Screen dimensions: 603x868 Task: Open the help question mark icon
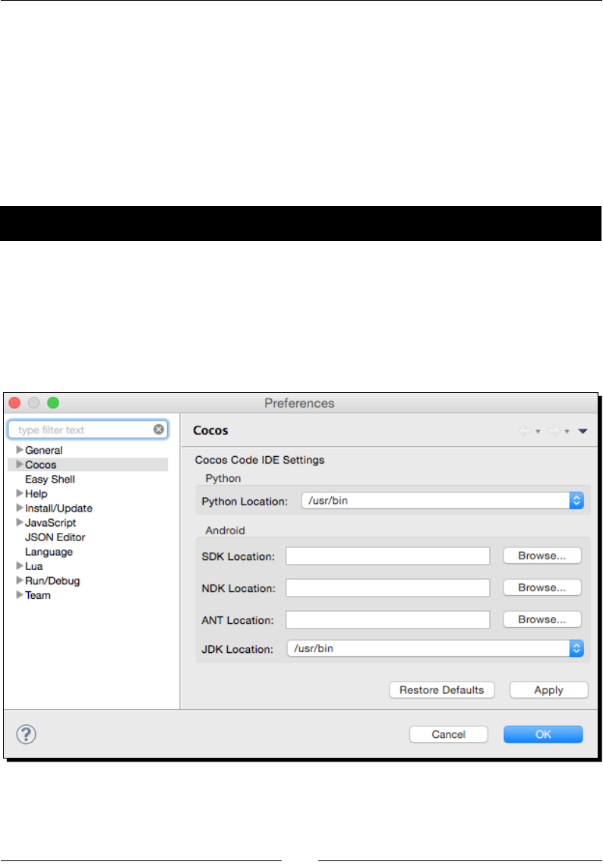point(26,734)
